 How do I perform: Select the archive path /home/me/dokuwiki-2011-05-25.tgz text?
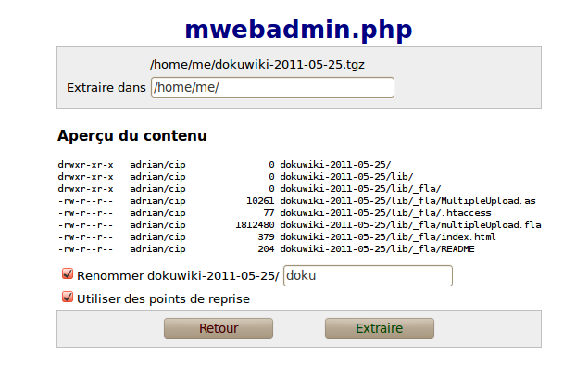point(257,65)
